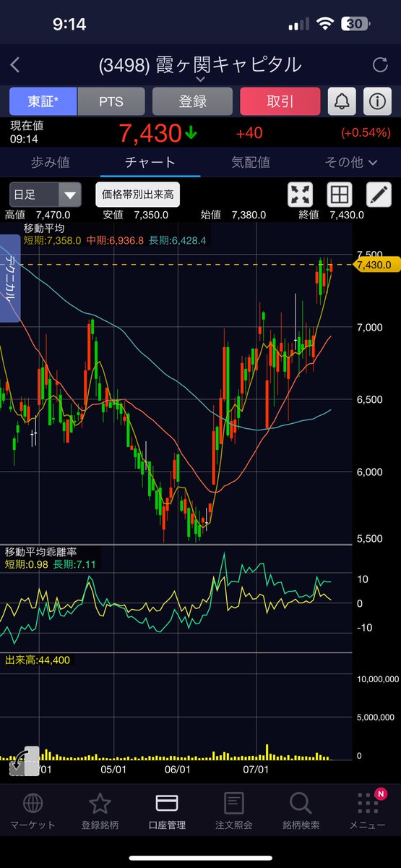Tap the 07/01 date axis label

[x=256, y=770]
